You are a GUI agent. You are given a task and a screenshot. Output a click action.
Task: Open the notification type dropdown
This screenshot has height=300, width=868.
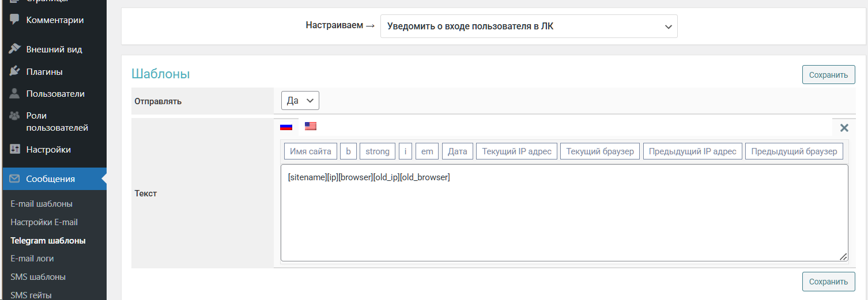click(x=529, y=26)
